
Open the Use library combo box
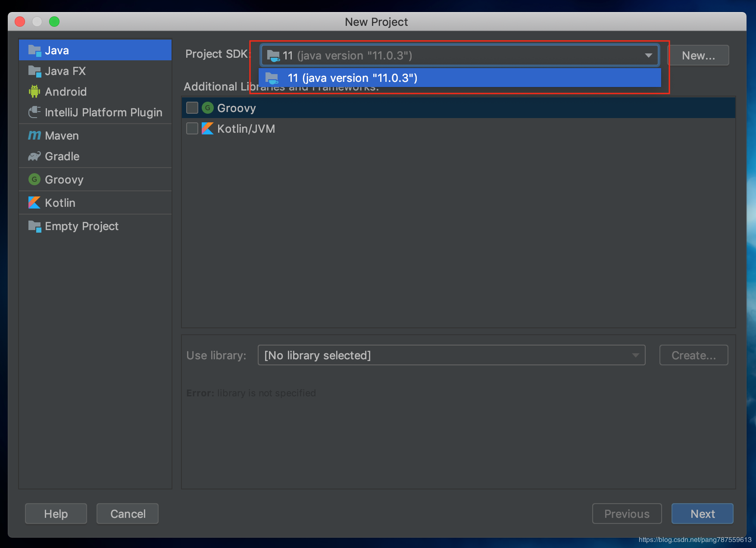[451, 355]
